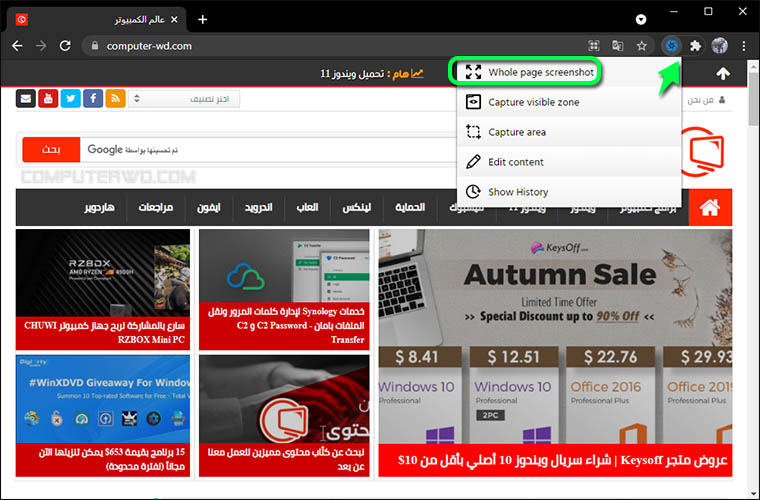This screenshot has height=500, width=760.
Task: Click the Keysoff Autumn Sale banner
Action: (555, 336)
